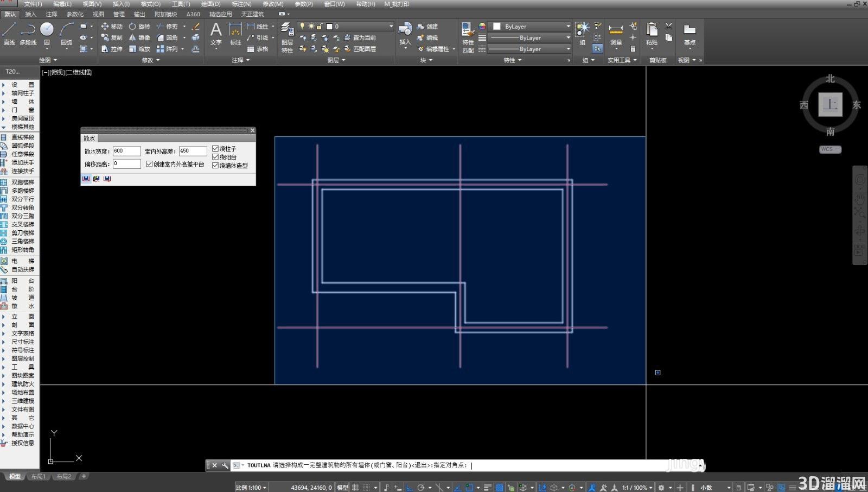Toggle 创建室内外高差平台 checkbox
The height and width of the screenshot is (492, 868).
tap(149, 164)
